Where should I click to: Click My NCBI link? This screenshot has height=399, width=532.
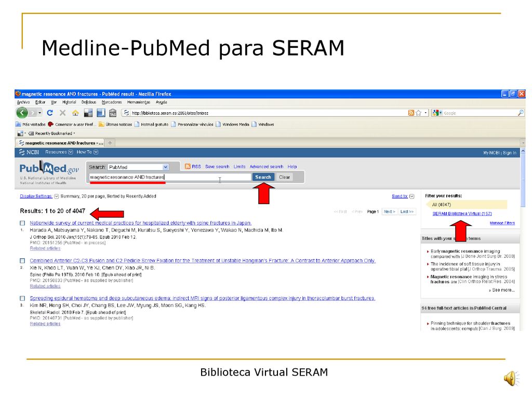pyautogui.click(x=491, y=153)
